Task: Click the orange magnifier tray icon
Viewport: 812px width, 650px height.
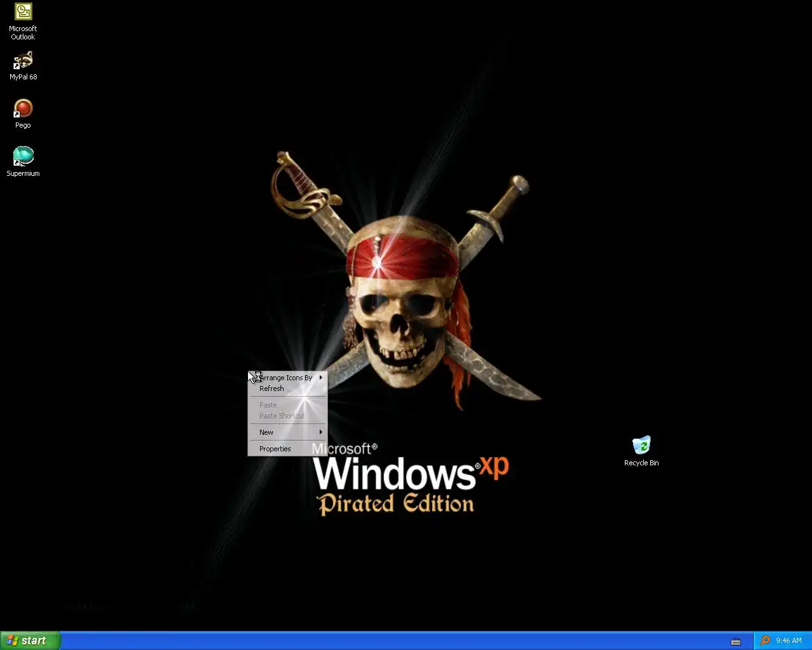Action: click(765, 640)
